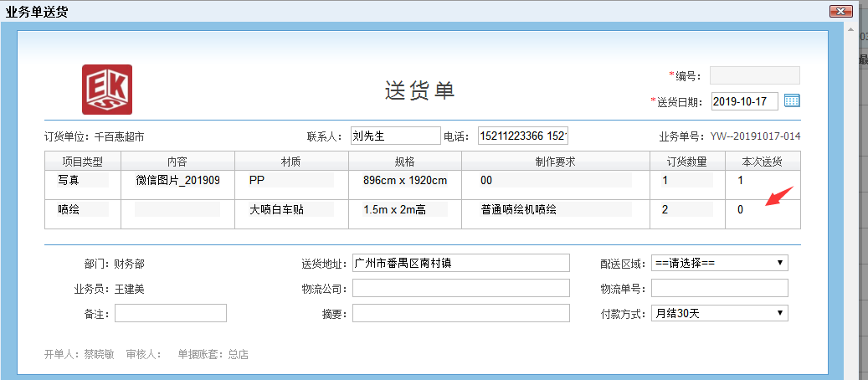Click the 物流公司 input field

(460, 288)
